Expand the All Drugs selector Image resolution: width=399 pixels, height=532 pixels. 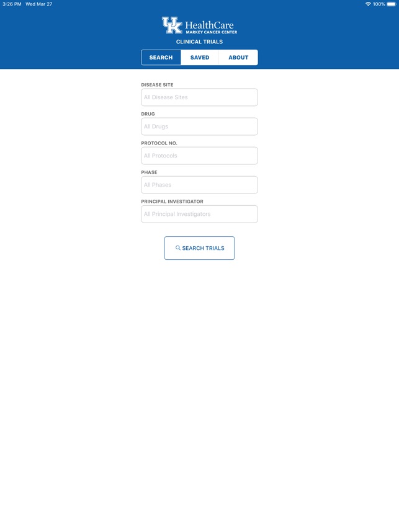click(x=199, y=126)
